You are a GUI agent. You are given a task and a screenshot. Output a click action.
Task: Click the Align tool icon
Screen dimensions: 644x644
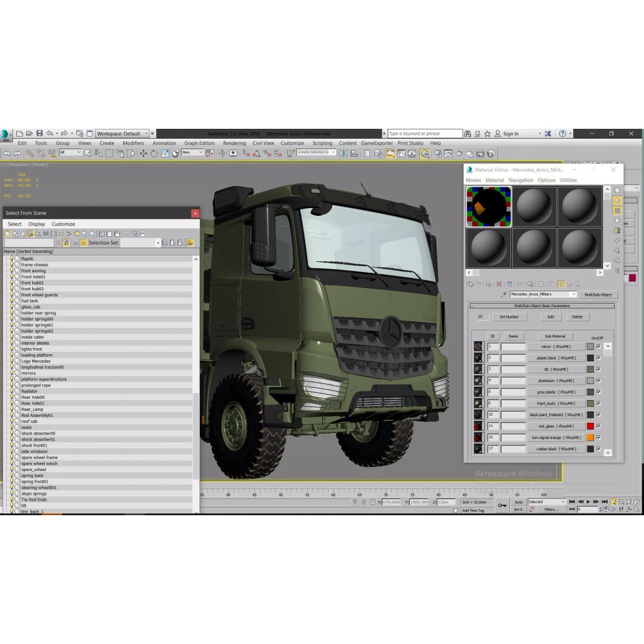click(x=354, y=154)
